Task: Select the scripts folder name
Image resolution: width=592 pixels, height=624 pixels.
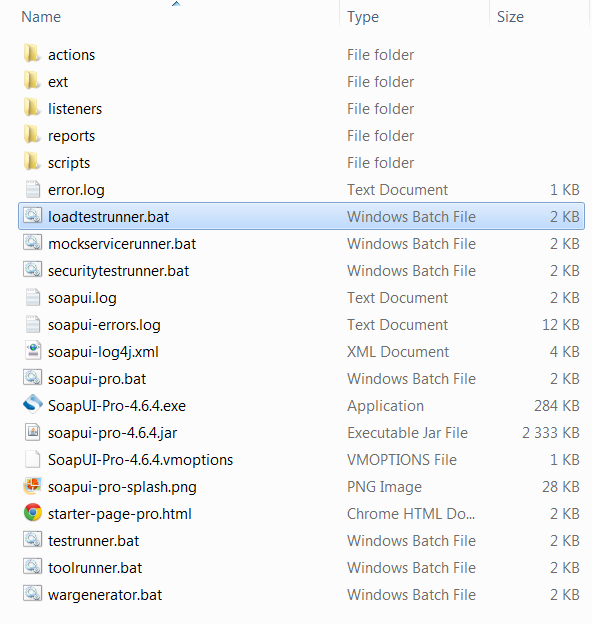Action: point(69,163)
